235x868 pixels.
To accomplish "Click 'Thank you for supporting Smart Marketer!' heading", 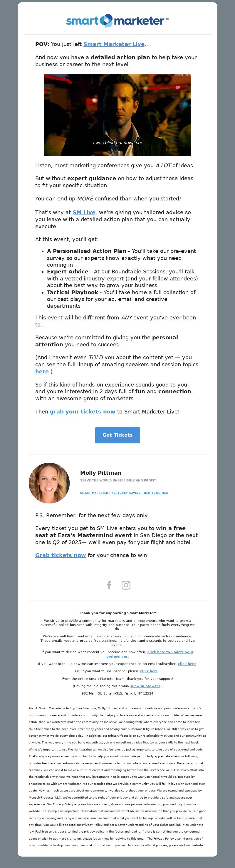I will [117, 613].
